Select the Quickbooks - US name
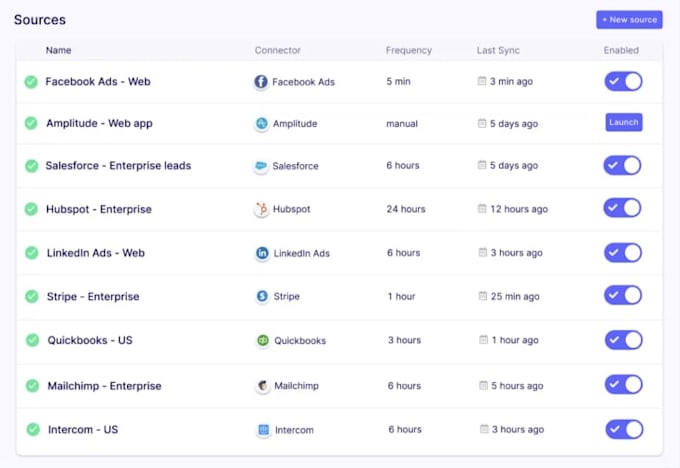The width and height of the screenshot is (680, 468). pyautogui.click(x=90, y=340)
